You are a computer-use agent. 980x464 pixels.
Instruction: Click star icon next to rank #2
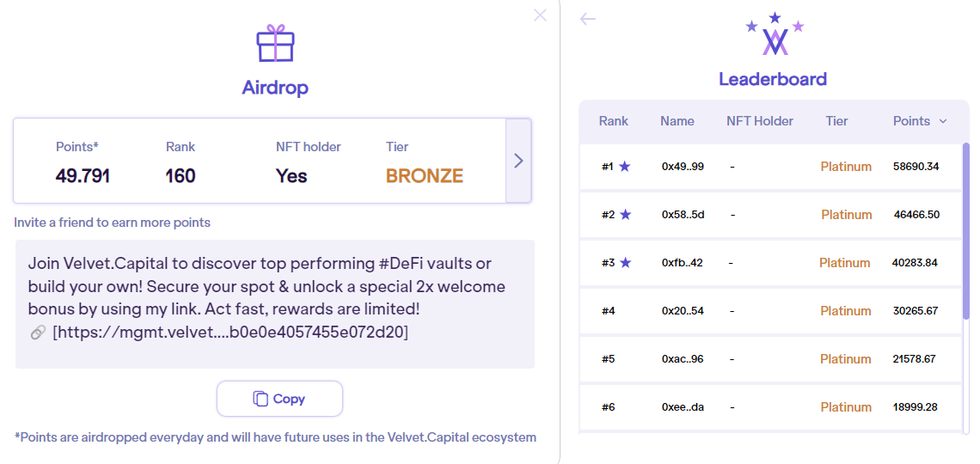coord(625,215)
